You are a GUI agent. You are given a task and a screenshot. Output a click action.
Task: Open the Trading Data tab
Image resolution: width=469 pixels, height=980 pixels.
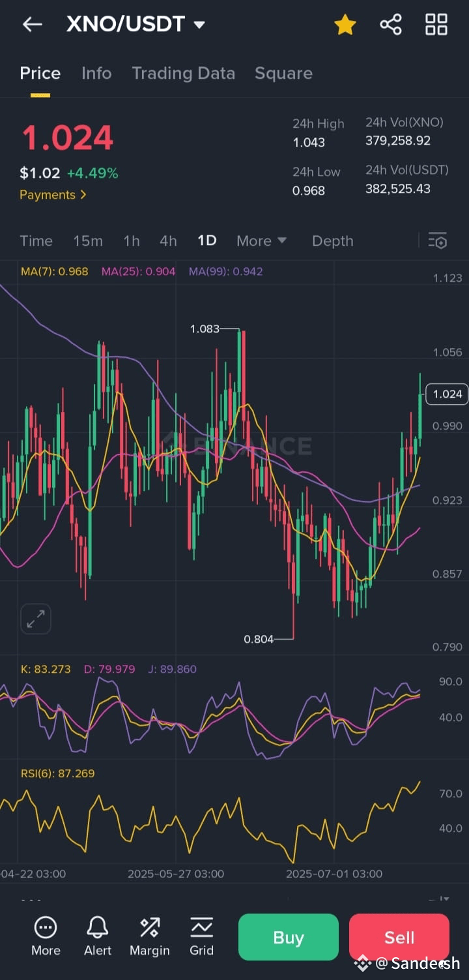184,73
